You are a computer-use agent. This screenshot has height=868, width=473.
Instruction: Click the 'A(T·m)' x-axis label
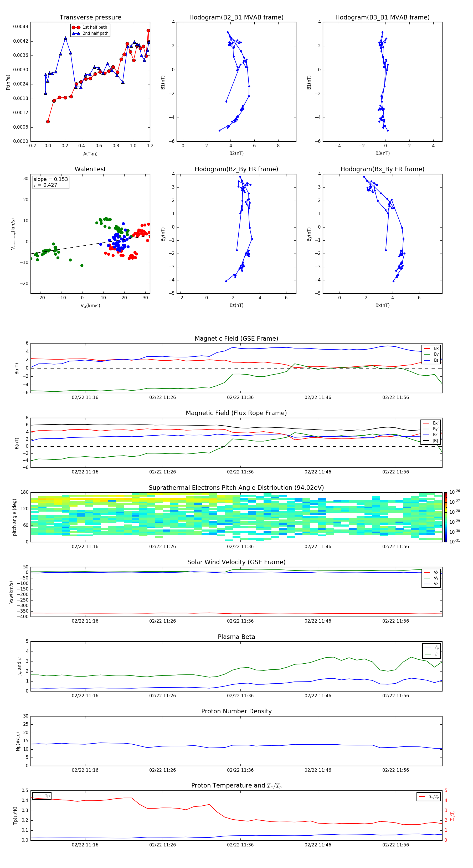(90, 154)
